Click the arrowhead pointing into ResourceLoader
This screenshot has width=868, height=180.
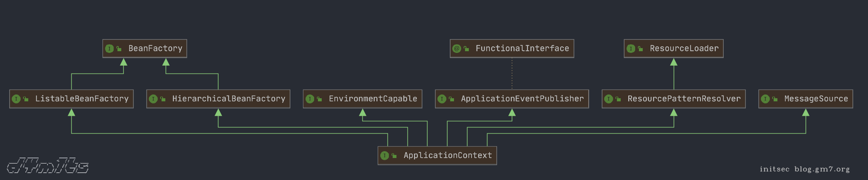click(674, 62)
